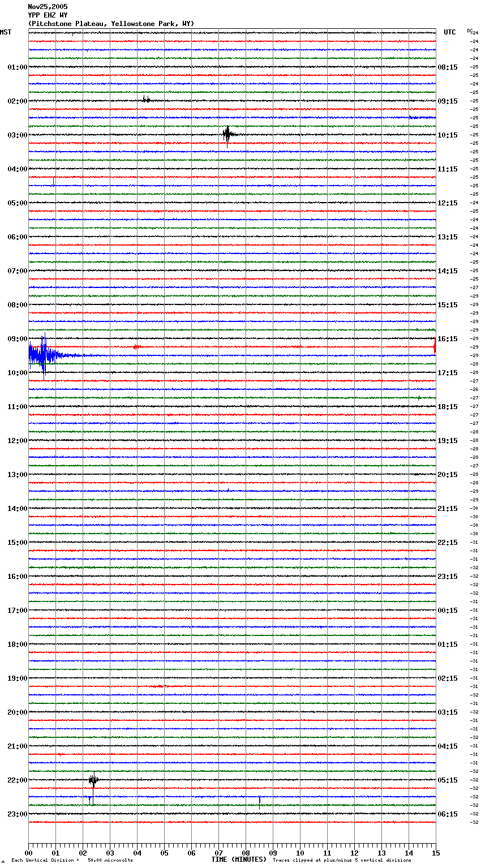Click minute 04 on the bottom axis
481x868 pixels.
[137, 853]
